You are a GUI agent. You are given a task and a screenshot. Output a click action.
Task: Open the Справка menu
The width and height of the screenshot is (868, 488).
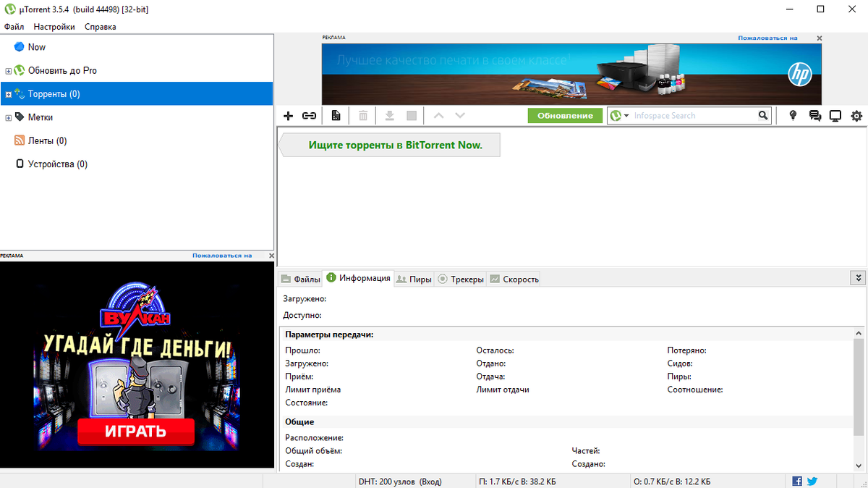click(x=100, y=27)
